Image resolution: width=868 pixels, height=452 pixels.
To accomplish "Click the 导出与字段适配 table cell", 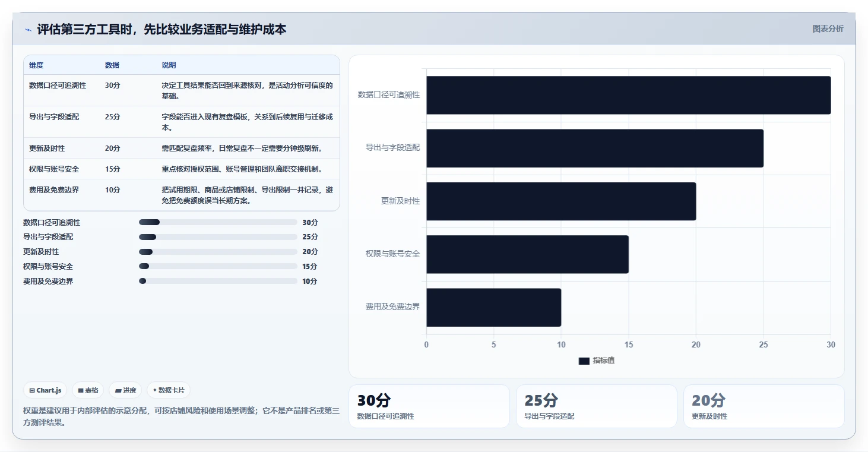I will click(54, 117).
